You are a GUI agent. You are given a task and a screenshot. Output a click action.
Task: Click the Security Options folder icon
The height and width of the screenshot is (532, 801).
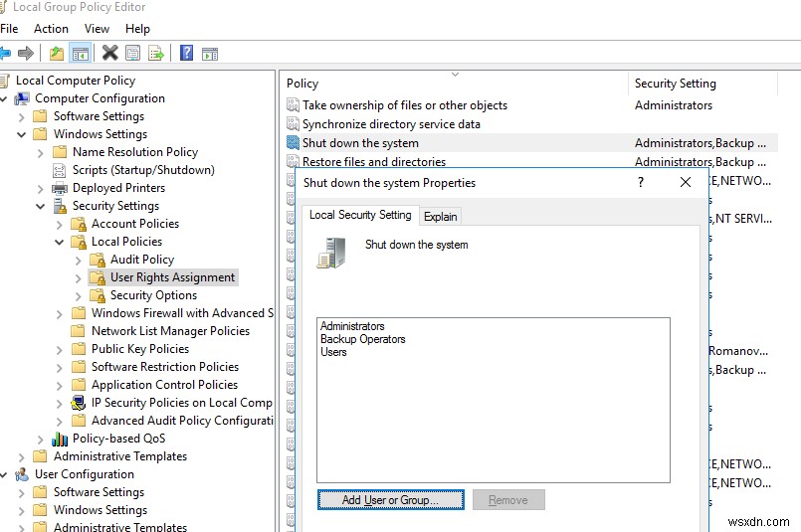pos(98,295)
